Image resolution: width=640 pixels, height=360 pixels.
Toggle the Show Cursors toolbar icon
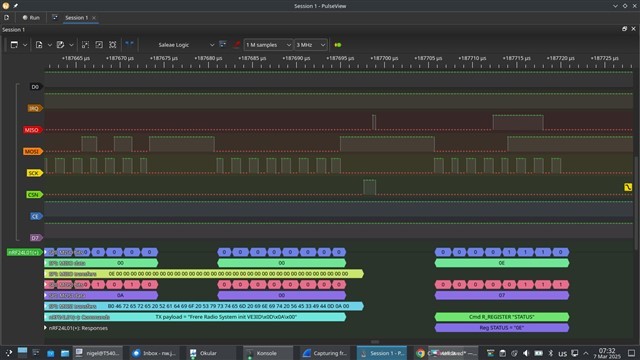129,44
